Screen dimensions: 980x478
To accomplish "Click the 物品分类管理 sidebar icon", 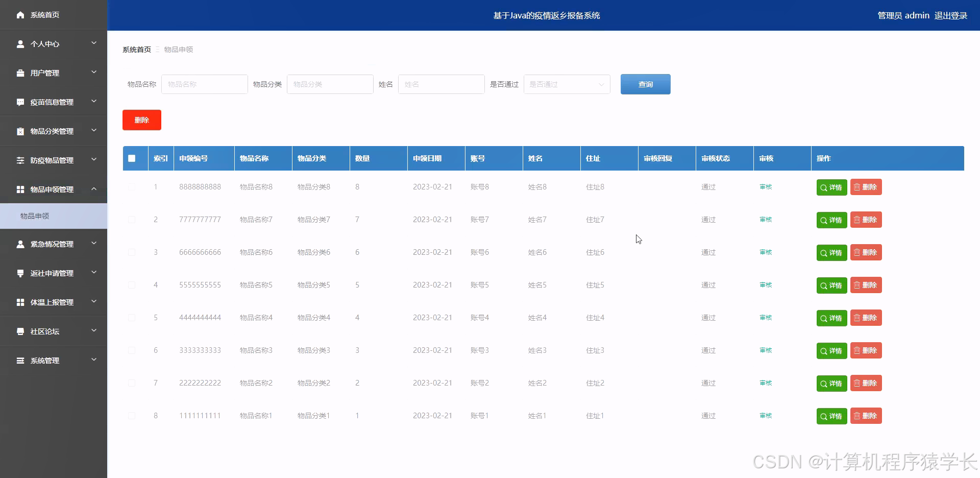I will tap(20, 131).
